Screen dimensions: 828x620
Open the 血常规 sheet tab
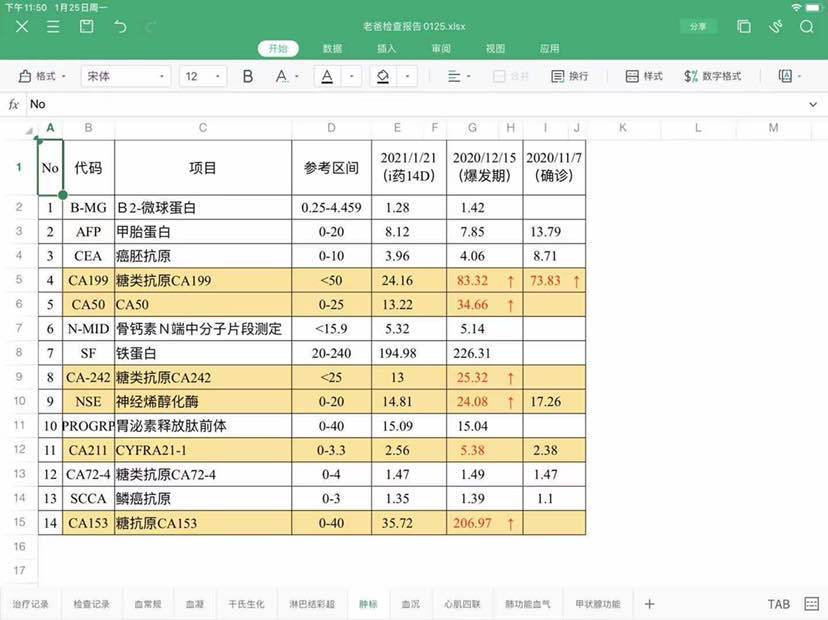pyautogui.click(x=149, y=604)
